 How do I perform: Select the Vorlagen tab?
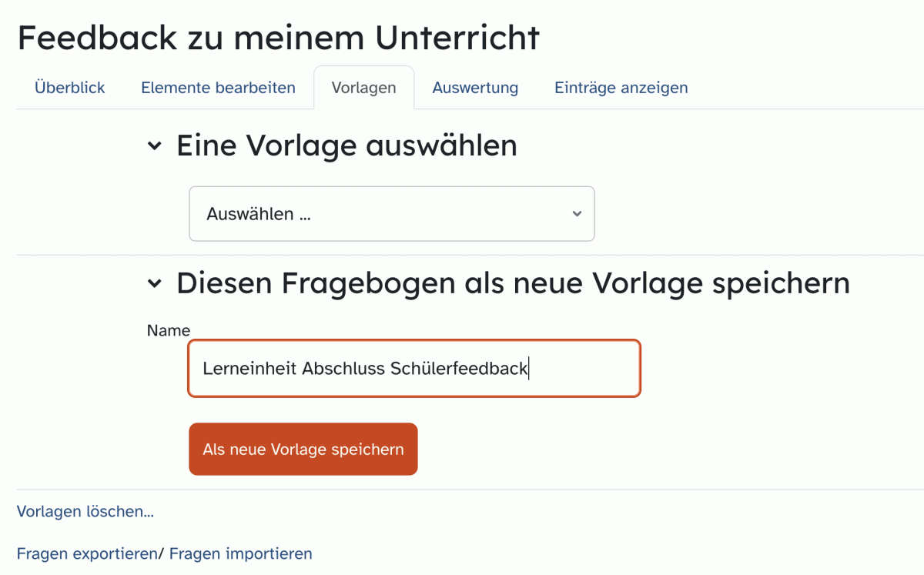click(363, 88)
